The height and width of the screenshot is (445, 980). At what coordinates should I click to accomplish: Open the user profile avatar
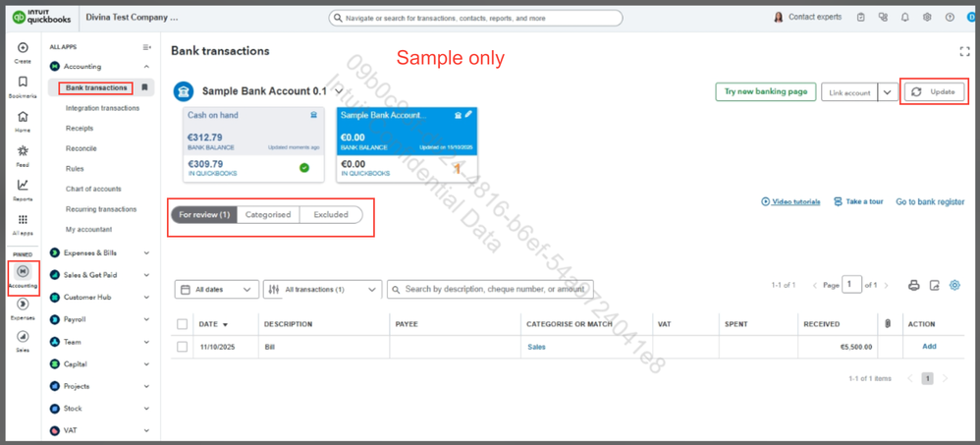[972, 18]
